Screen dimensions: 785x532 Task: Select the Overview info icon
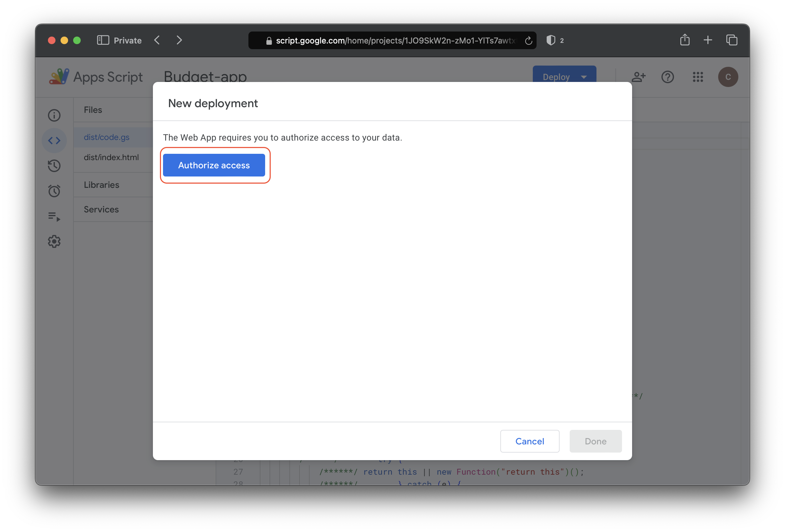55,115
